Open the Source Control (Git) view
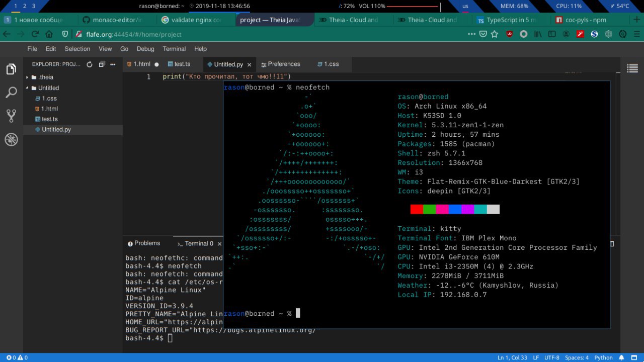 tap(11, 116)
